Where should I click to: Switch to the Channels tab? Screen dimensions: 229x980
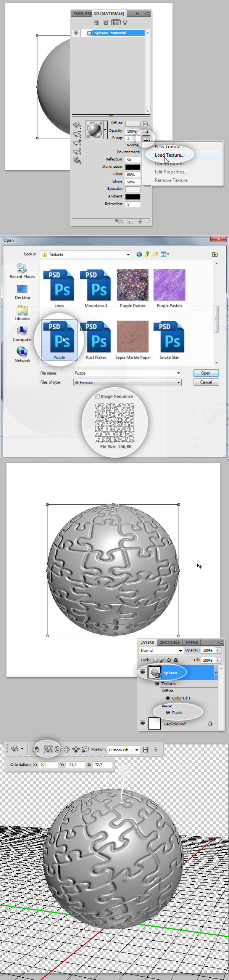pos(169,642)
